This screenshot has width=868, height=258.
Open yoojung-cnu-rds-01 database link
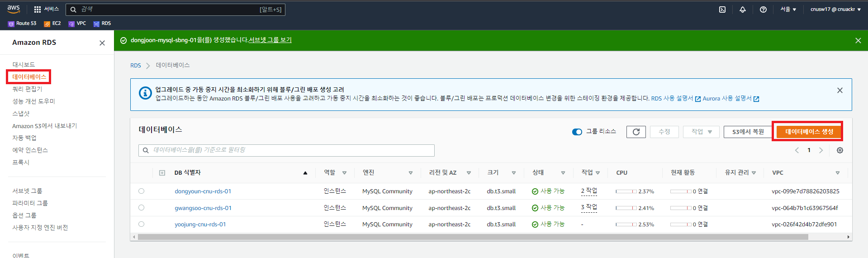click(x=200, y=225)
